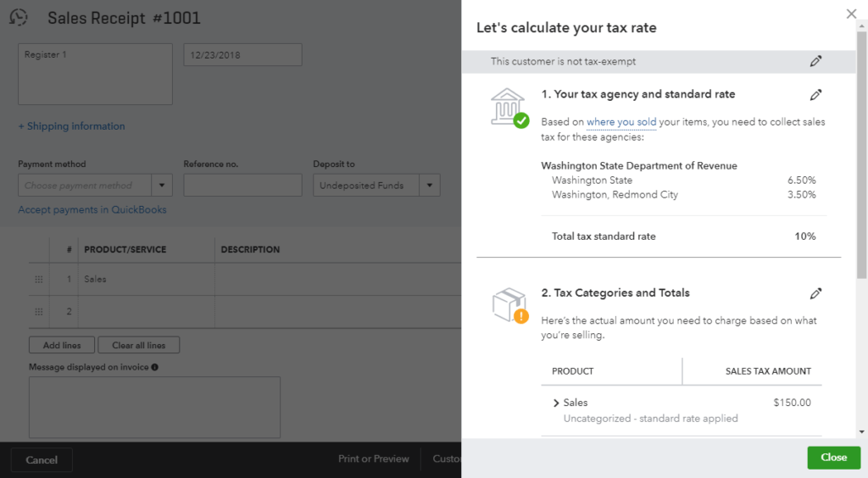This screenshot has height=478, width=868.
Task: Click the Add lines button
Action: [62, 345]
